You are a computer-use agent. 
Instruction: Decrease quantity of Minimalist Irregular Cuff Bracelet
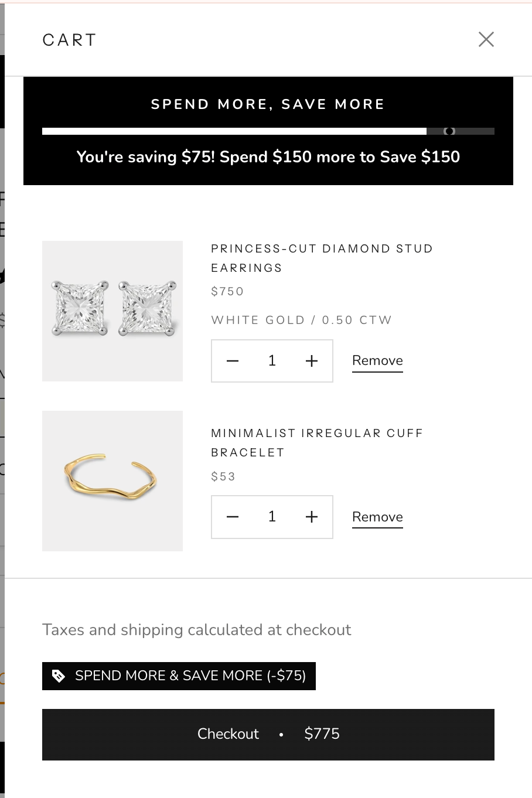(233, 517)
